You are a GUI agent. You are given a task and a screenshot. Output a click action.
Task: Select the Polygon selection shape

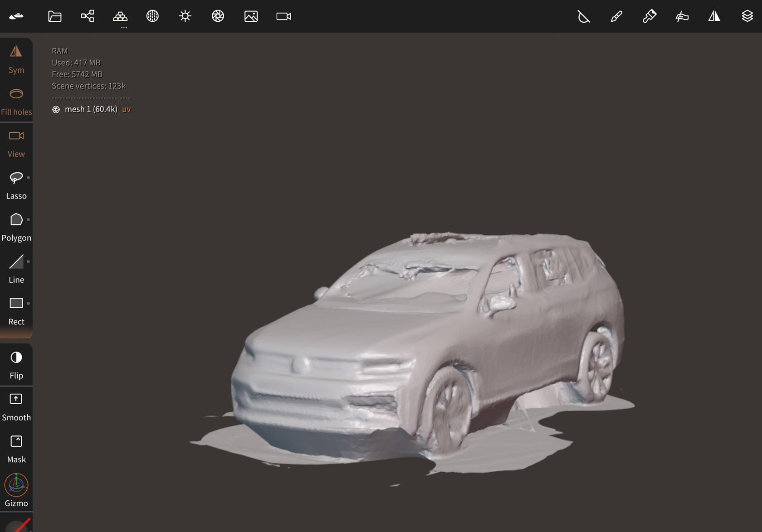click(16, 227)
